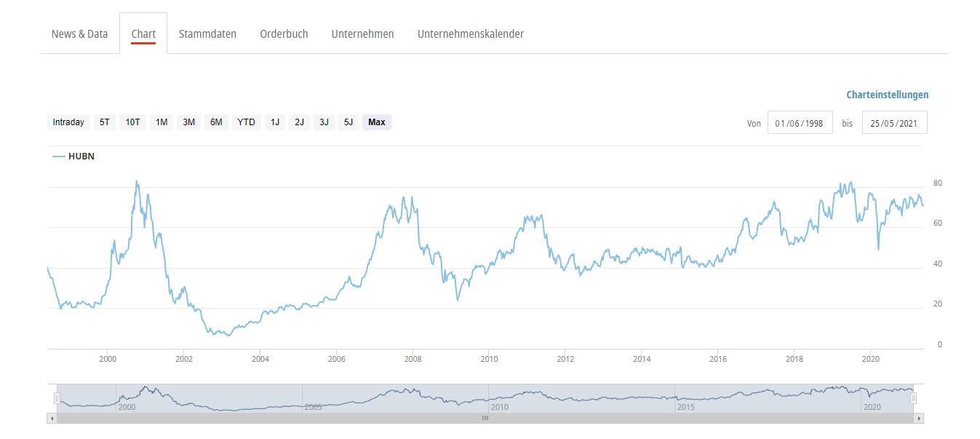The height and width of the screenshot is (439, 980).
Task: Switch chart to YTD range
Action: (x=247, y=122)
